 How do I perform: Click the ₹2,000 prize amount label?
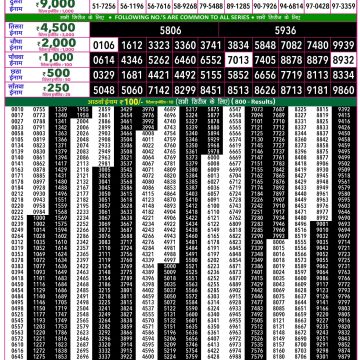tap(57, 43)
